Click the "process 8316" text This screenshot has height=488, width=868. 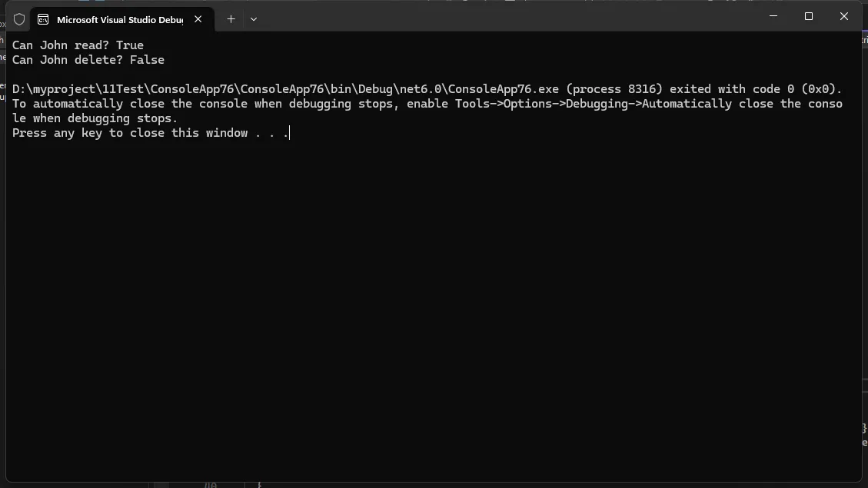614,89
